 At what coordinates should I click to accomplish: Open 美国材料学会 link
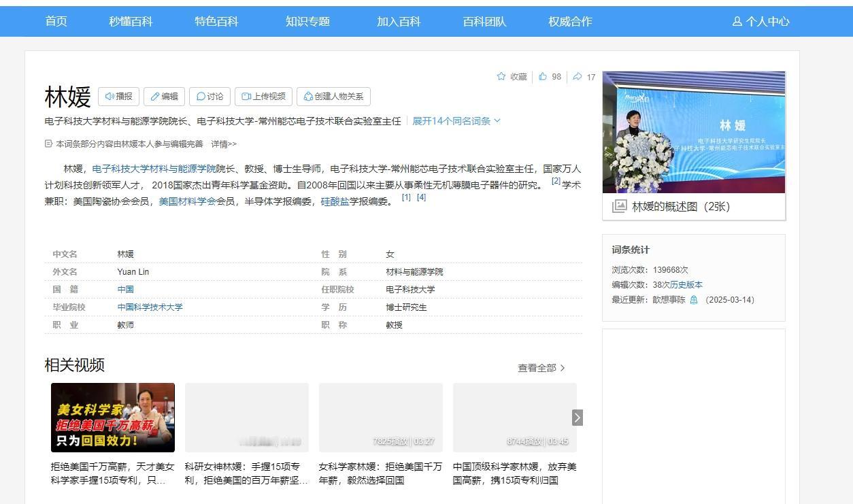[187, 201]
